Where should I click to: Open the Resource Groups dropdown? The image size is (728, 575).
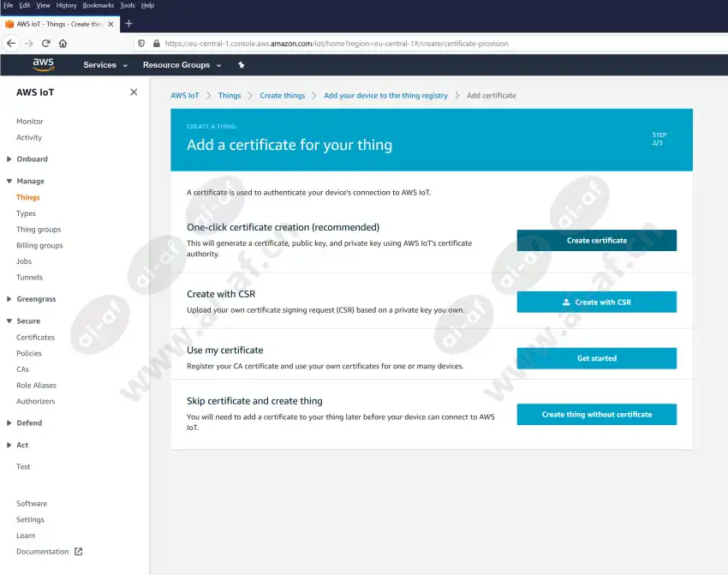point(182,65)
